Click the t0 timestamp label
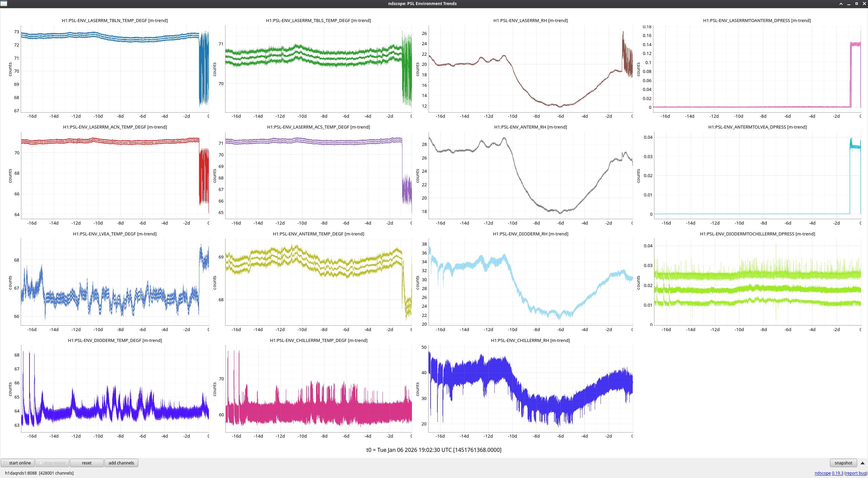The width and height of the screenshot is (868, 478). [434, 450]
